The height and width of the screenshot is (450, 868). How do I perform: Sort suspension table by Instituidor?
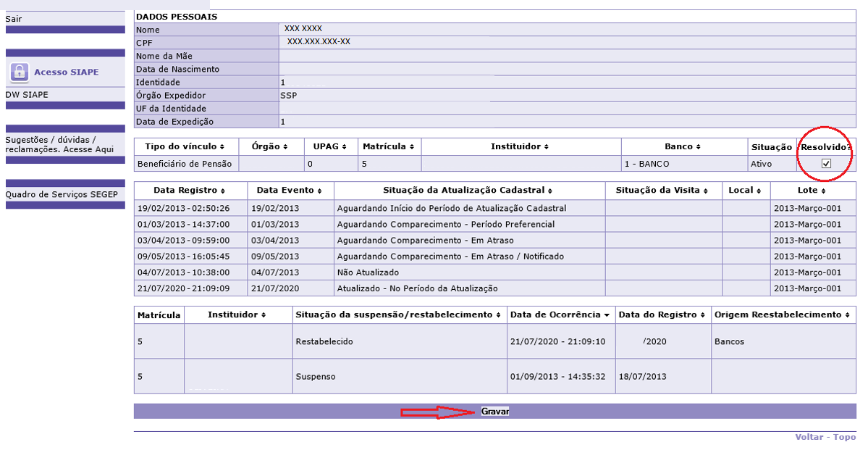[x=237, y=314]
